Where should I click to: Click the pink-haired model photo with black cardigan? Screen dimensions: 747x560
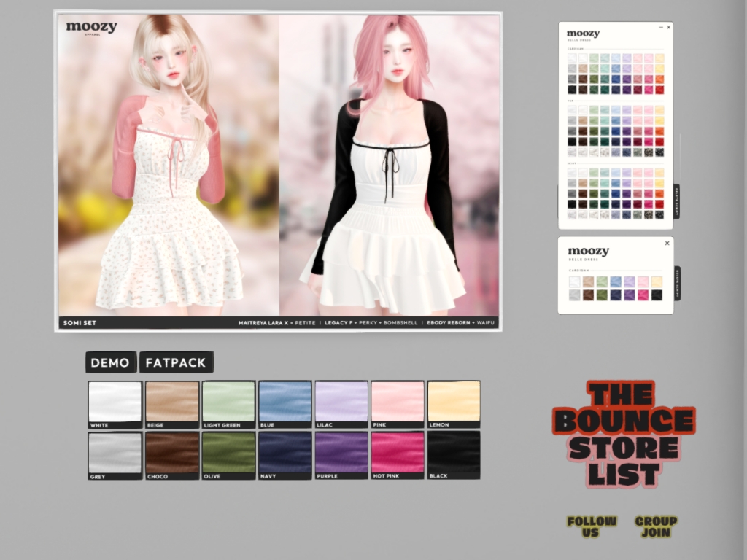(389, 165)
